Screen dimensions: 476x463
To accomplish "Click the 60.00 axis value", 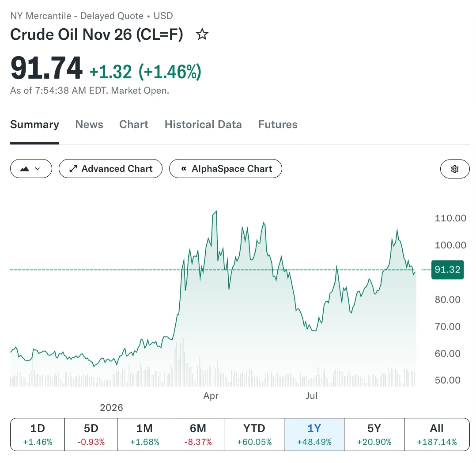I will tap(448, 353).
